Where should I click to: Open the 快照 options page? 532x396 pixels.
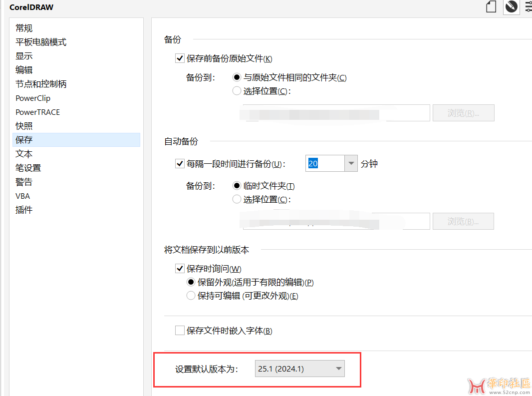point(76,126)
